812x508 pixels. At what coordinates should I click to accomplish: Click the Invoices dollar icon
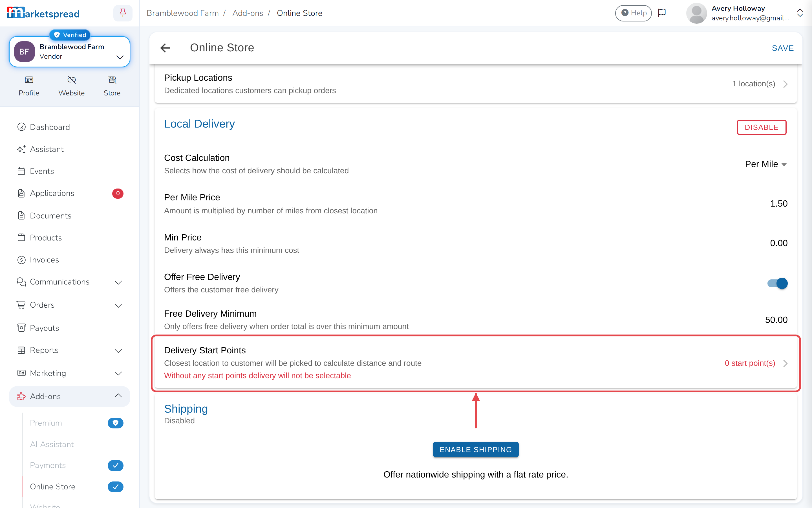(x=21, y=260)
